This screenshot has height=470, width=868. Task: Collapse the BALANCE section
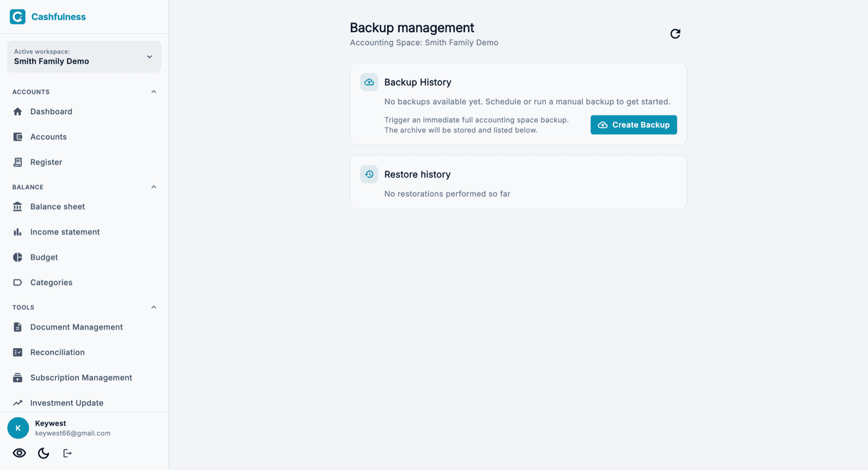pos(154,187)
